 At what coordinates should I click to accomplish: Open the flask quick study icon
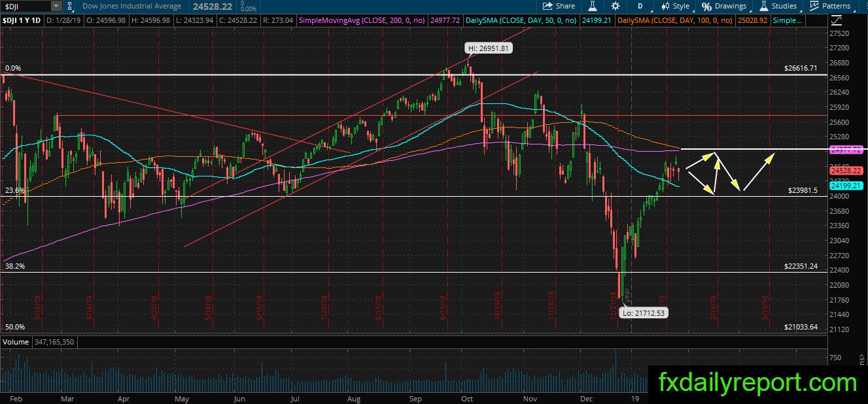pyautogui.click(x=592, y=6)
